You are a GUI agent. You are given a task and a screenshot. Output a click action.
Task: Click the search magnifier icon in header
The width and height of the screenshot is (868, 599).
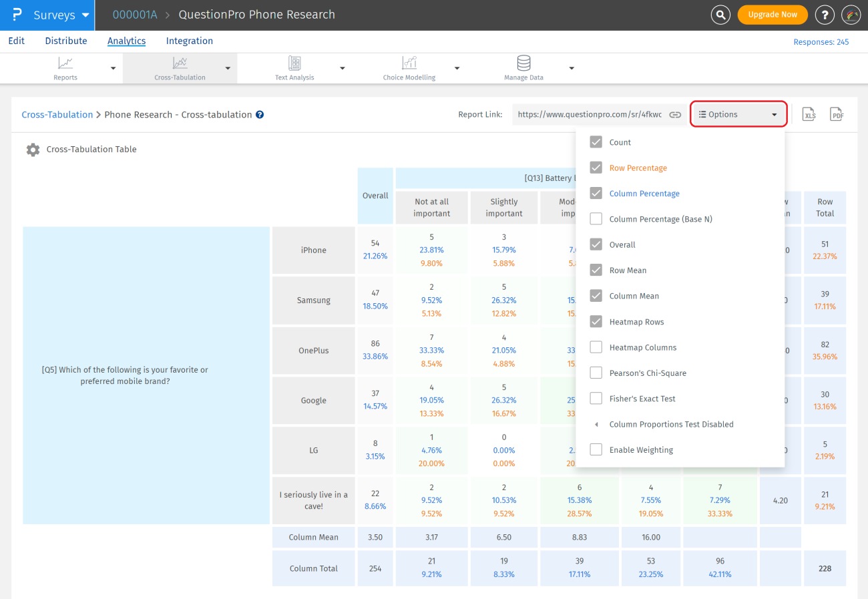720,15
